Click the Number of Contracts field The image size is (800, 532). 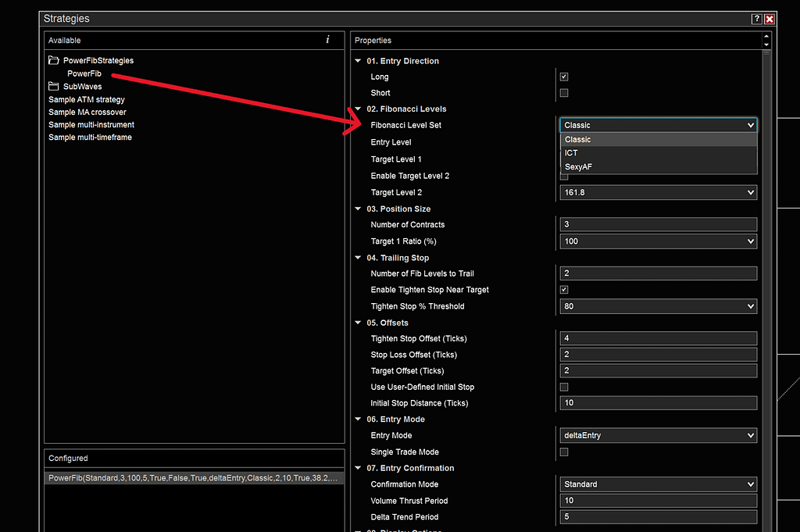(x=658, y=225)
